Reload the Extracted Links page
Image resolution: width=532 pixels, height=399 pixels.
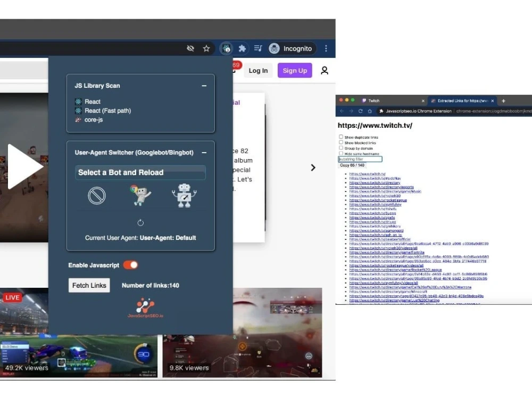point(360,111)
